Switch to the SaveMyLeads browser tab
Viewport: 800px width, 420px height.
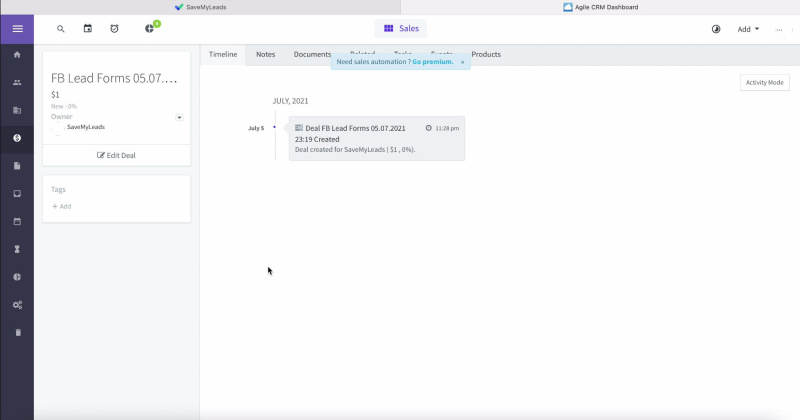201,7
